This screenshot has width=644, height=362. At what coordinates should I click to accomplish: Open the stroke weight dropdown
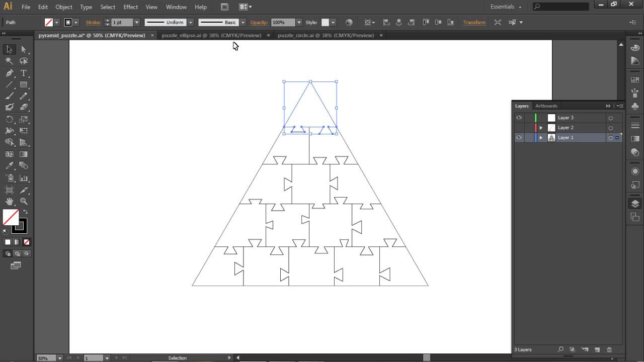pyautogui.click(x=136, y=22)
